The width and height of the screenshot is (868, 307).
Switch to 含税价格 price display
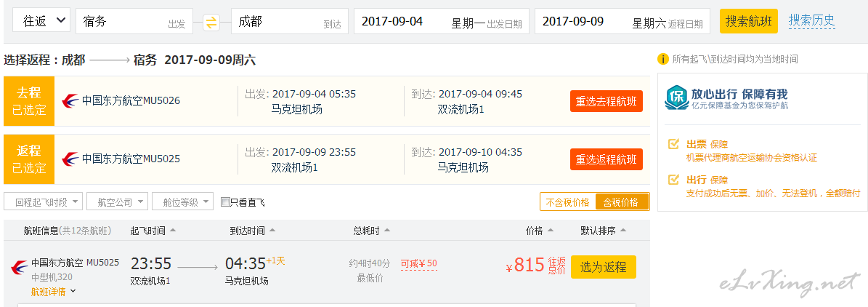tap(621, 202)
